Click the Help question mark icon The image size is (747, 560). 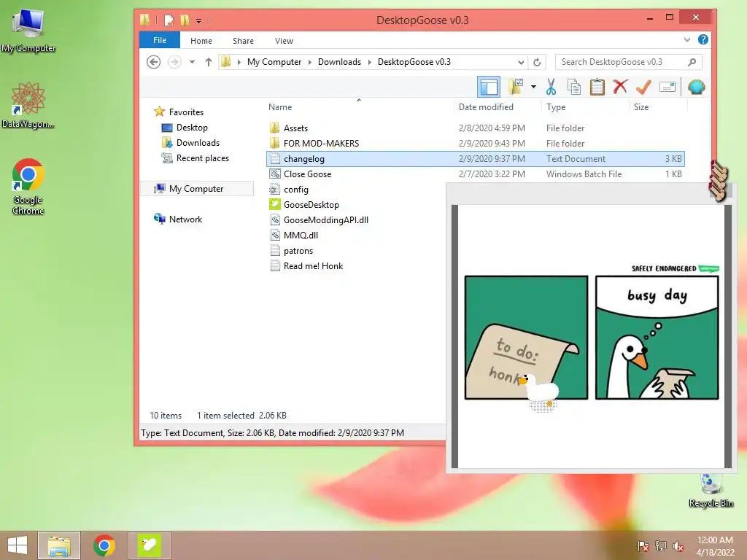[x=703, y=39]
